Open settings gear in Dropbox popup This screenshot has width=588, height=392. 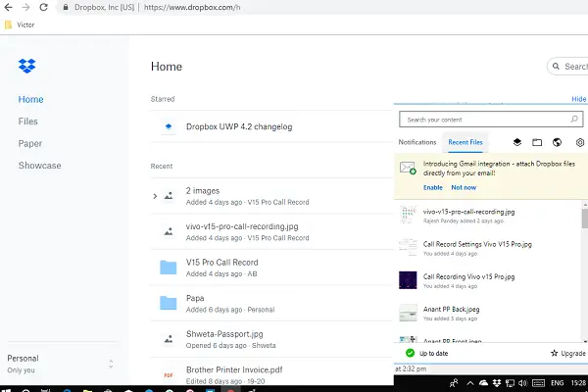(580, 143)
